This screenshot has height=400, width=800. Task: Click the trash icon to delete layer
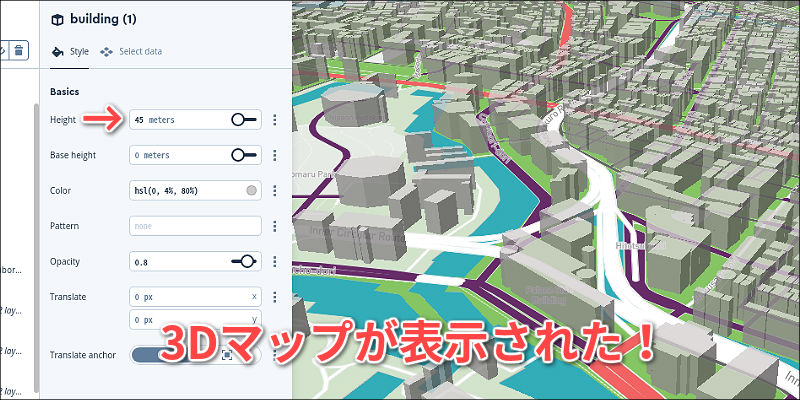(19, 51)
